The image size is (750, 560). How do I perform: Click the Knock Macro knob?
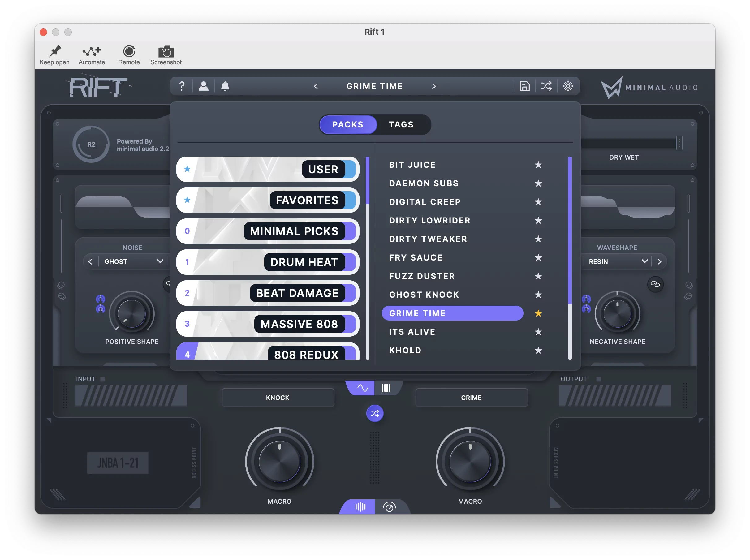click(x=280, y=461)
